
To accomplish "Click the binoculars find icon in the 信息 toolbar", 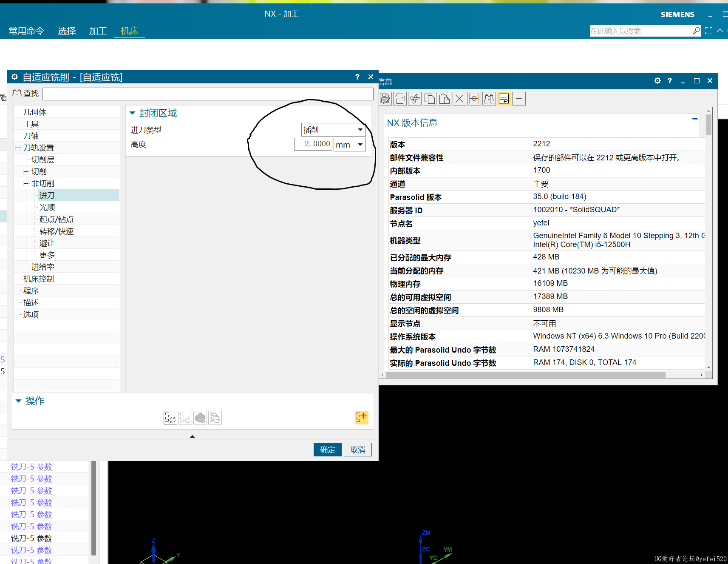I will click(489, 99).
